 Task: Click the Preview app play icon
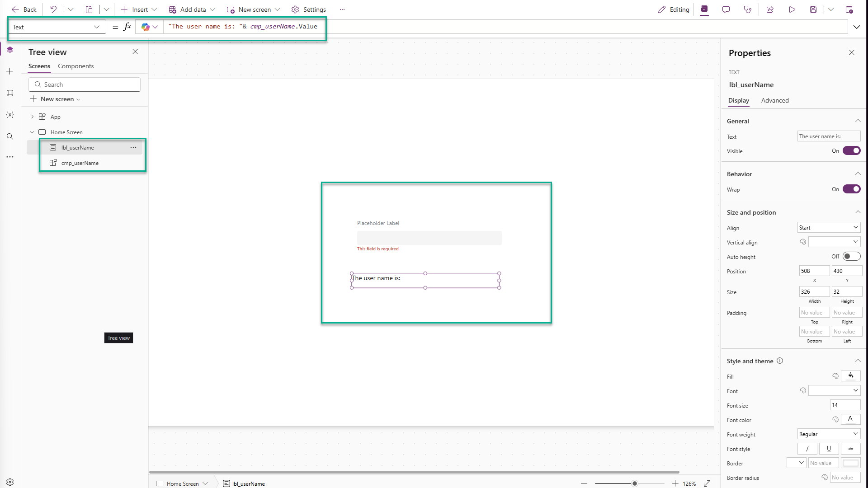(792, 9)
